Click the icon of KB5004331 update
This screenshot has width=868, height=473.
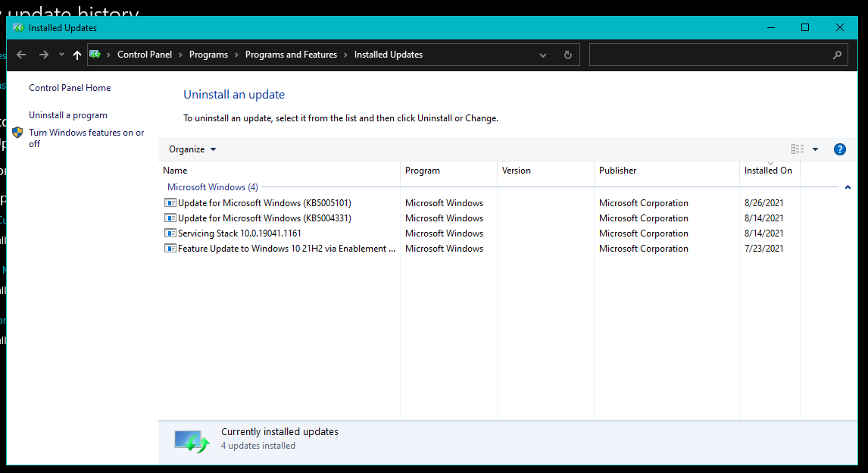[170, 218]
